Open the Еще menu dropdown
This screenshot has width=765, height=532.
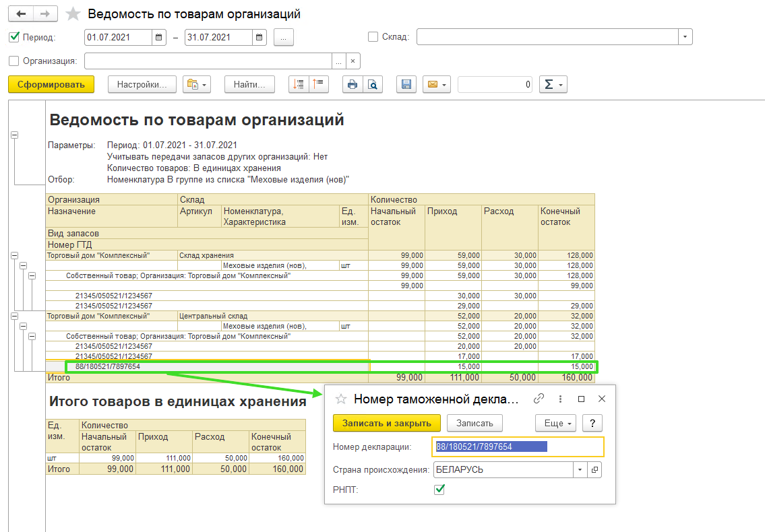(x=555, y=424)
